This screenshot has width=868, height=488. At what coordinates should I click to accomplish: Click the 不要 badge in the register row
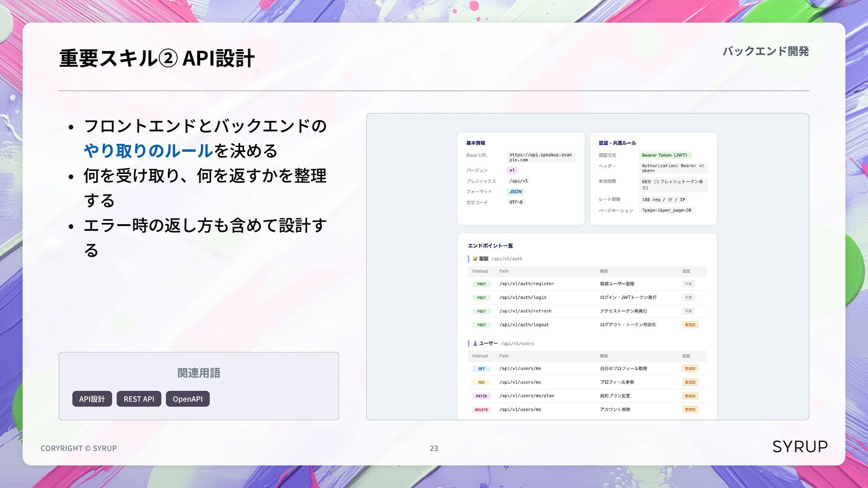tap(689, 284)
